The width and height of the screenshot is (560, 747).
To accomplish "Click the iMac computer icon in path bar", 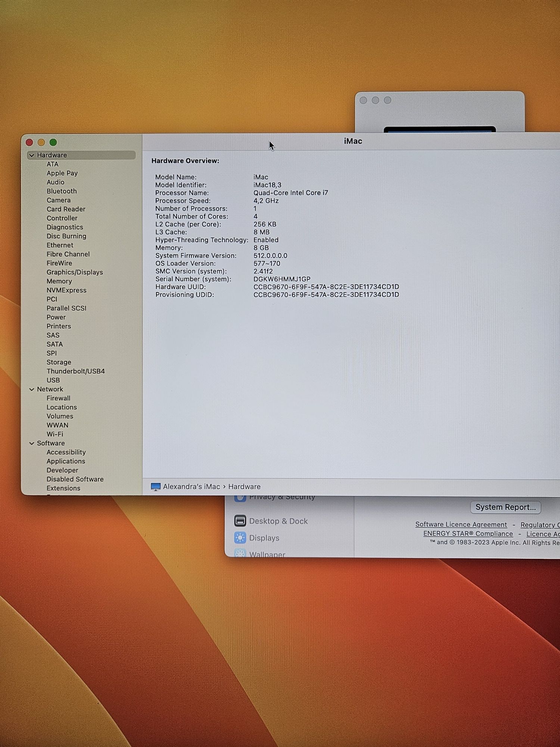I will pos(156,487).
